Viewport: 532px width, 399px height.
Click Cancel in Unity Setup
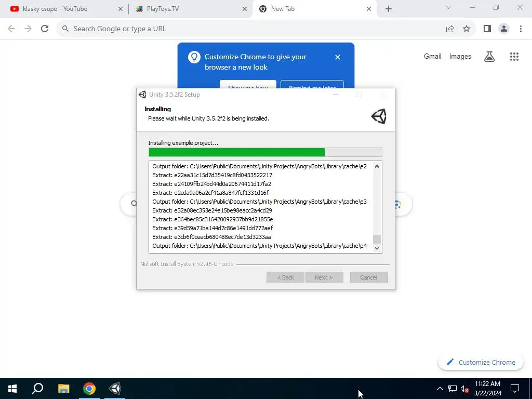point(369,277)
